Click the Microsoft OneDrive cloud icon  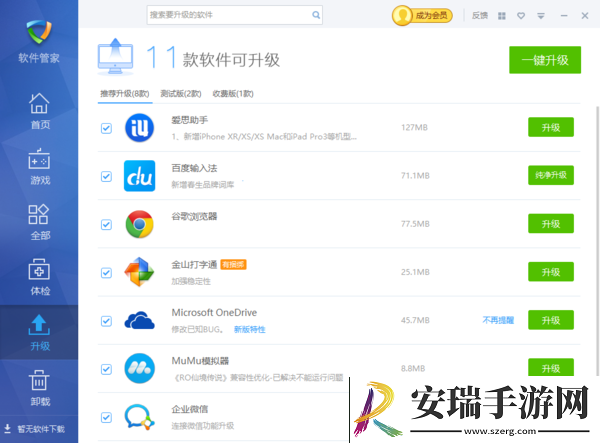139,320
